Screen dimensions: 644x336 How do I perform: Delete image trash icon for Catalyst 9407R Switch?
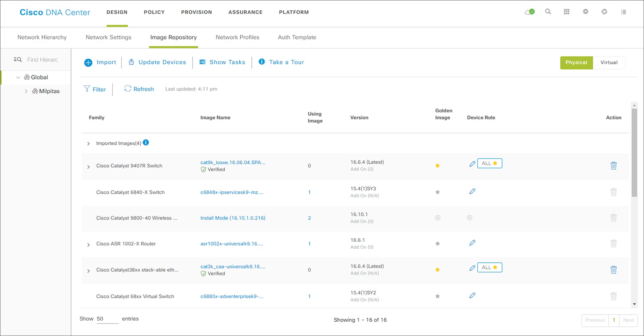click(x=614, y=165)
